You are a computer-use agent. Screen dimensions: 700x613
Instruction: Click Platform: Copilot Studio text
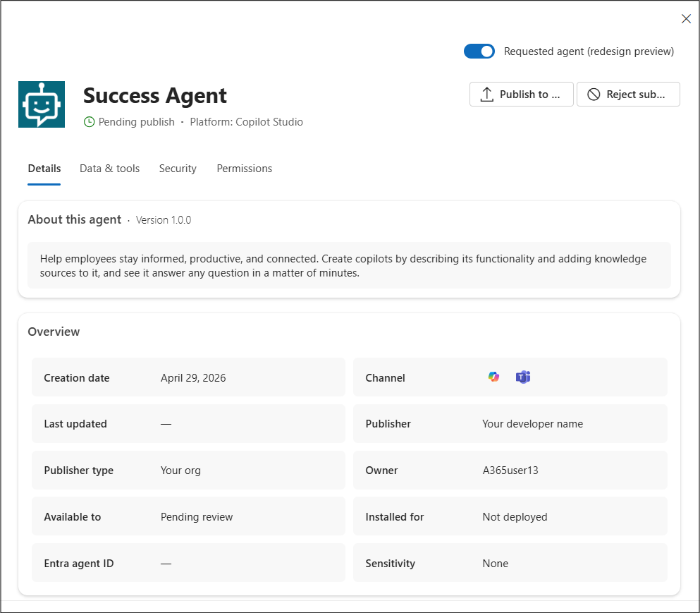point(247,122)
